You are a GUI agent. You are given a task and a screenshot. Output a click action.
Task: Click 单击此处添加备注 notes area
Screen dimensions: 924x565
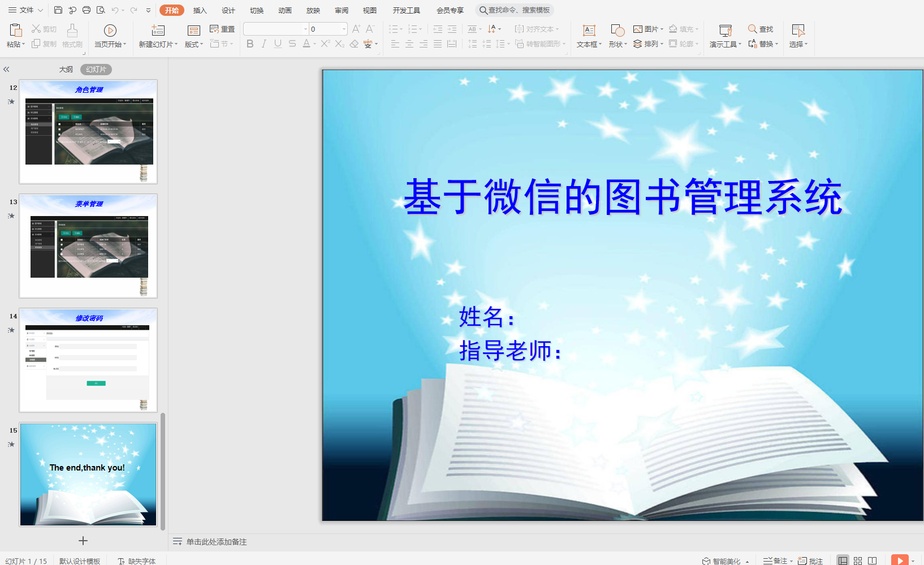tap(217, 542)
